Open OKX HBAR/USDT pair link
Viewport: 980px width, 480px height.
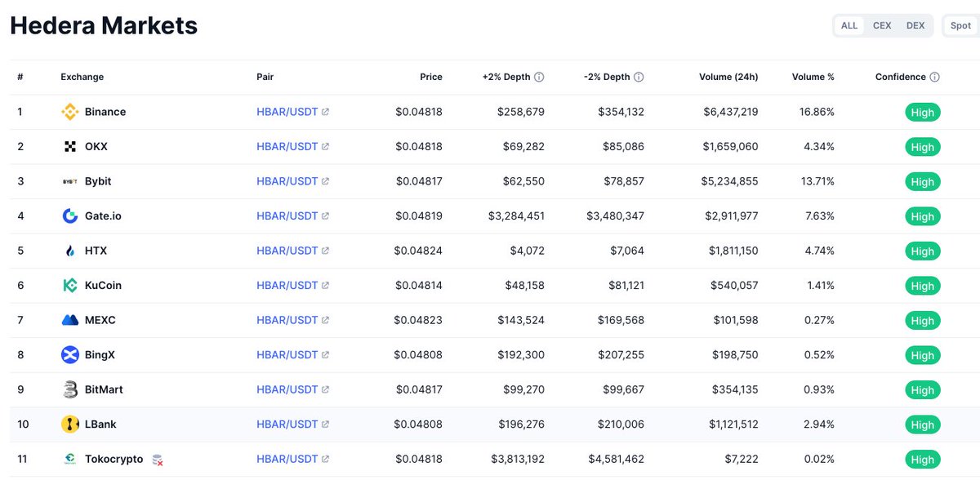point(287,147)
